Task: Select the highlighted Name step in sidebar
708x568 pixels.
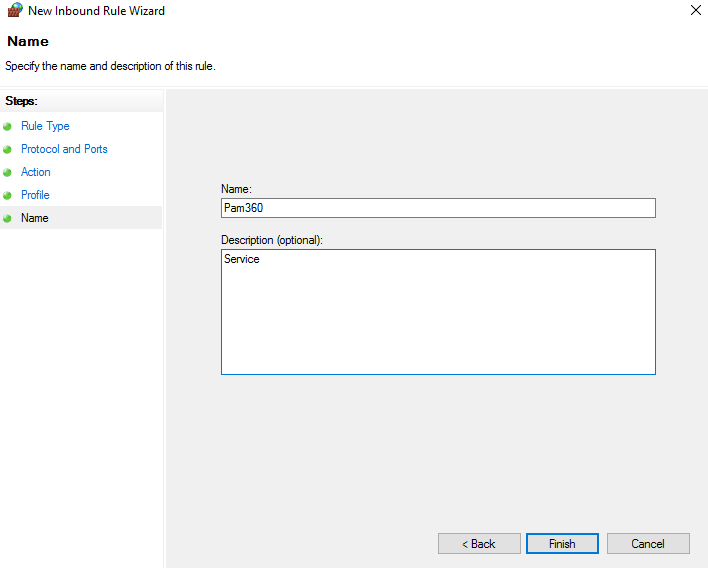Action: (x=35, y=218)
